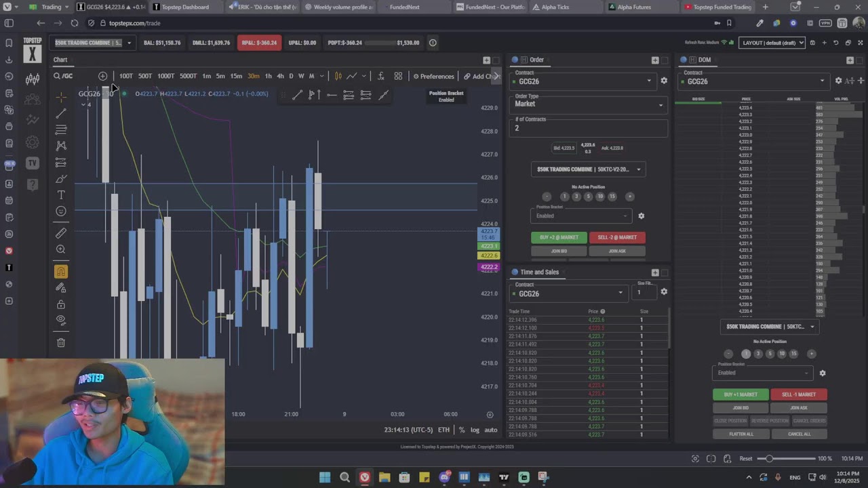Pick the text annotation tool in chart sidebar
Screen dimensions: 868x488
point(61,195)
